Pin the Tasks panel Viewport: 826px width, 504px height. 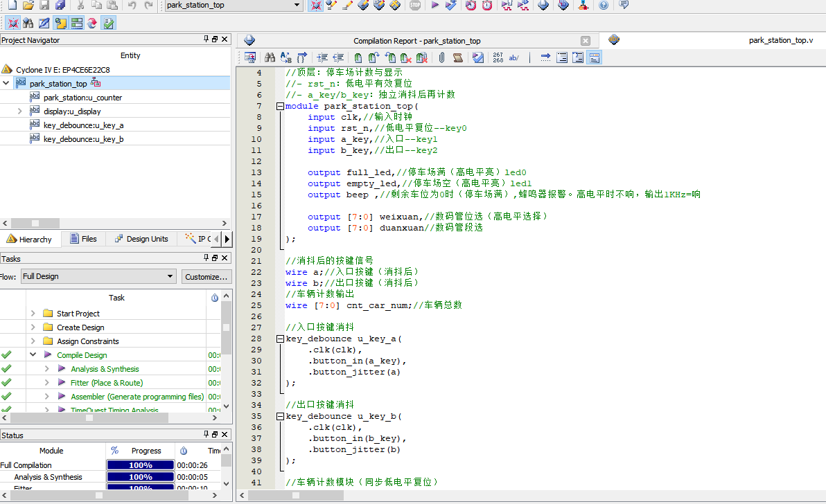(x=206, y=258)
